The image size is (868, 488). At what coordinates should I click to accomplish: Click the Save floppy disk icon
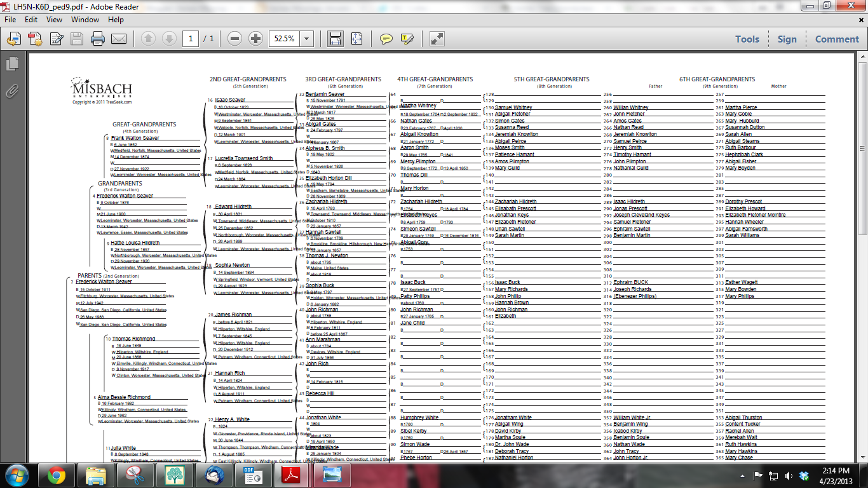(77, 39)
